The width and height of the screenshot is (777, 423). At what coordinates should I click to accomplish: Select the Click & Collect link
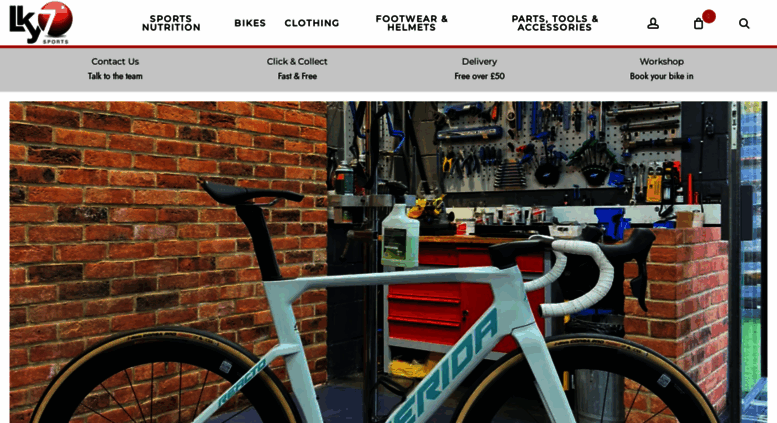[x=297, y=61]
